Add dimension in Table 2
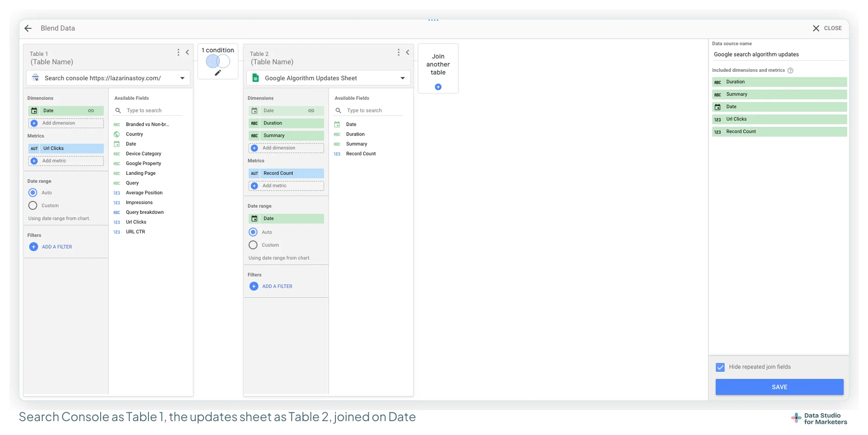This screenshot has width=868, height=435. [286, 148]
